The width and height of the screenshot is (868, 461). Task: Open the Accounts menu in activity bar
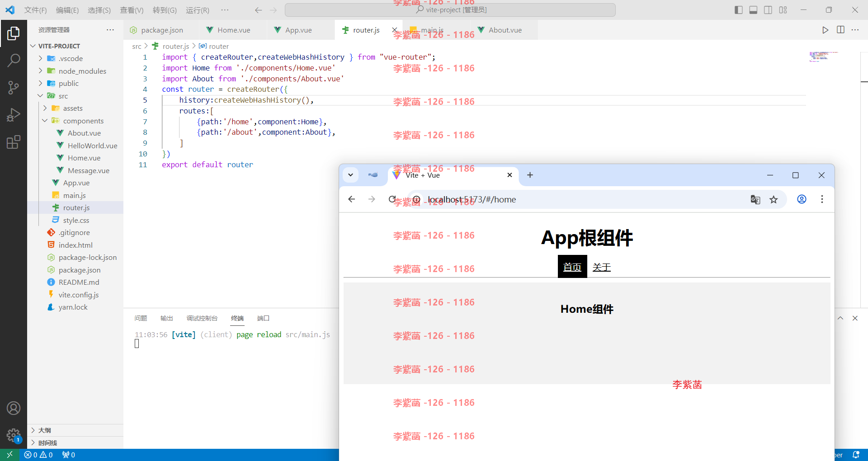pyautogui.click(x=14, y=408)
